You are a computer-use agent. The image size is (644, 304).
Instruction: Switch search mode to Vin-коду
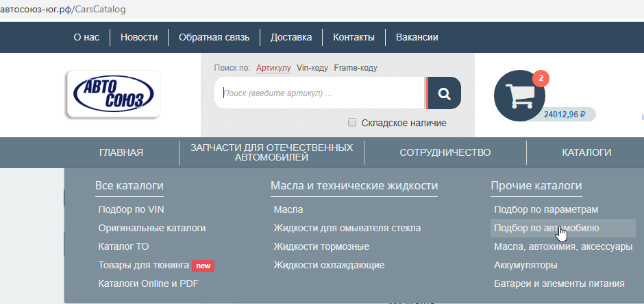(312, 68)
